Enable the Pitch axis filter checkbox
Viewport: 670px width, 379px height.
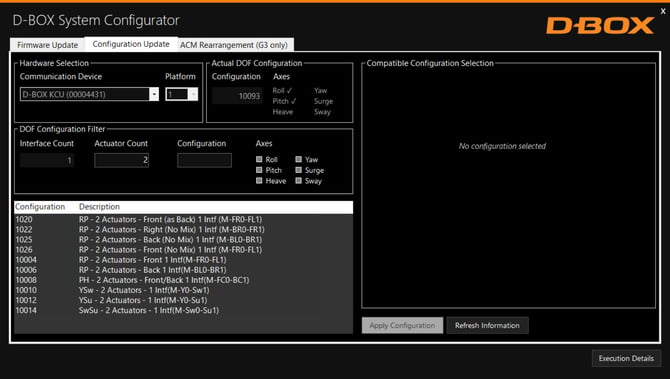click(x=259, y=170)
